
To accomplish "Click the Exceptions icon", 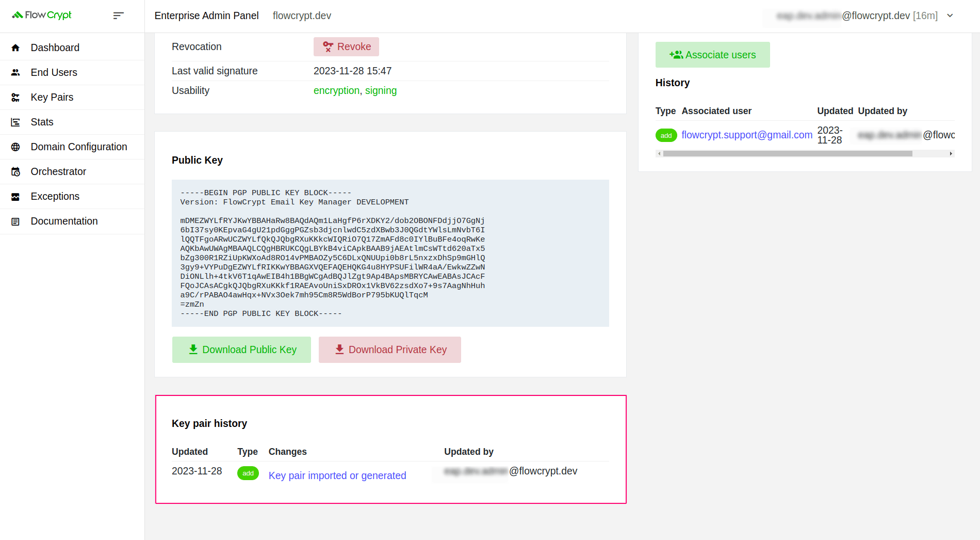I will point(15,197).
